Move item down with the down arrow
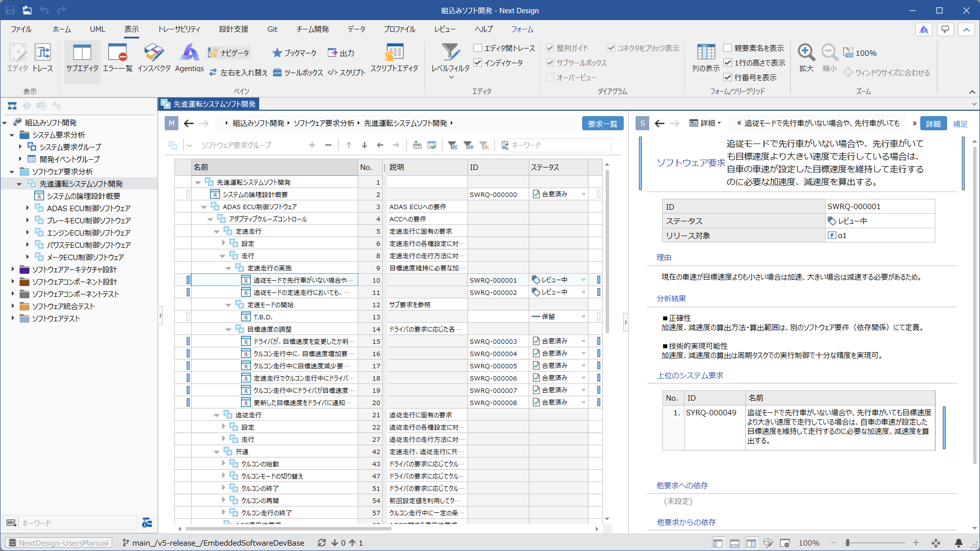The height and width of the screenshot is (551, 980). [365, 145]
